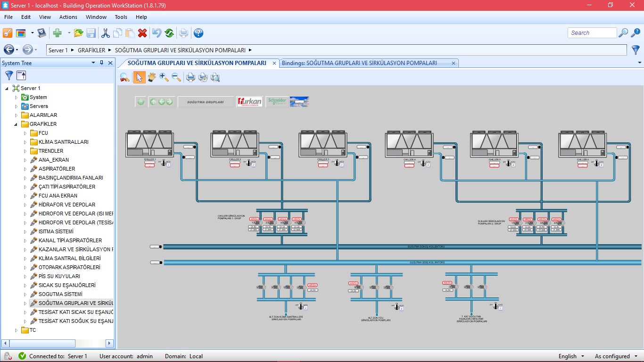Switch to the Bindings tab
Screen dimensions: 644x362
coord(359,63)
